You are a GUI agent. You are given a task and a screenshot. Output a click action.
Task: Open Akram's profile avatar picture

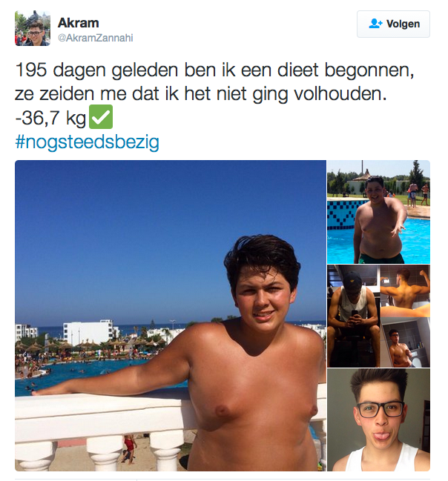click(x=32, y=28)
